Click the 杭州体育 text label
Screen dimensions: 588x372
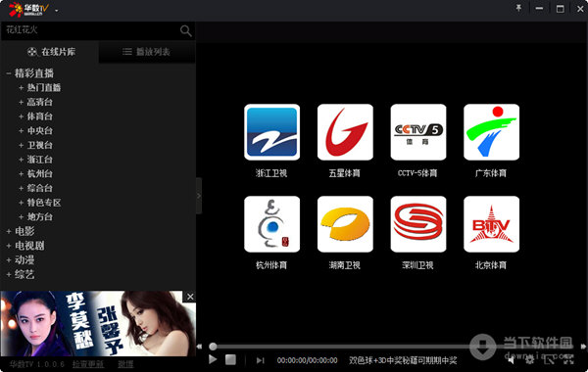tap(271, 265)
